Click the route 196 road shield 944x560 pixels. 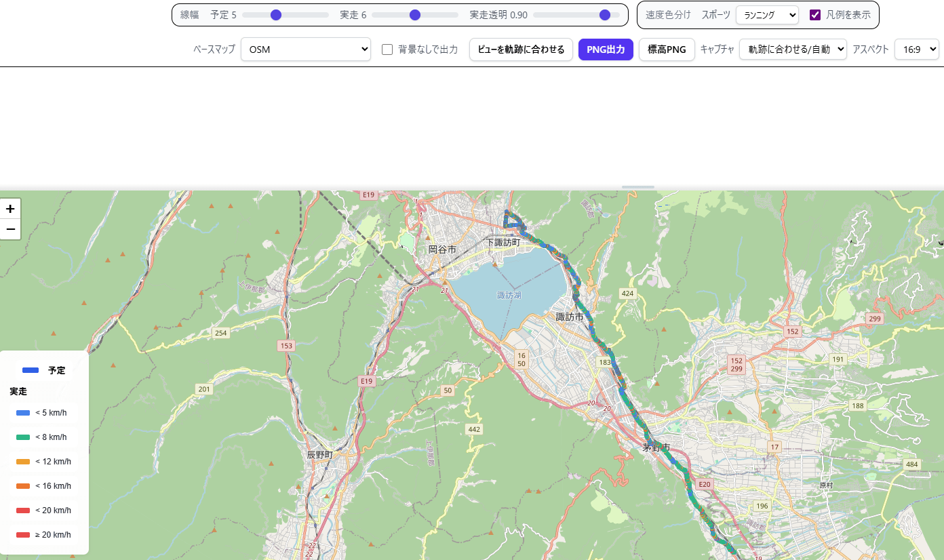point(762,506)
